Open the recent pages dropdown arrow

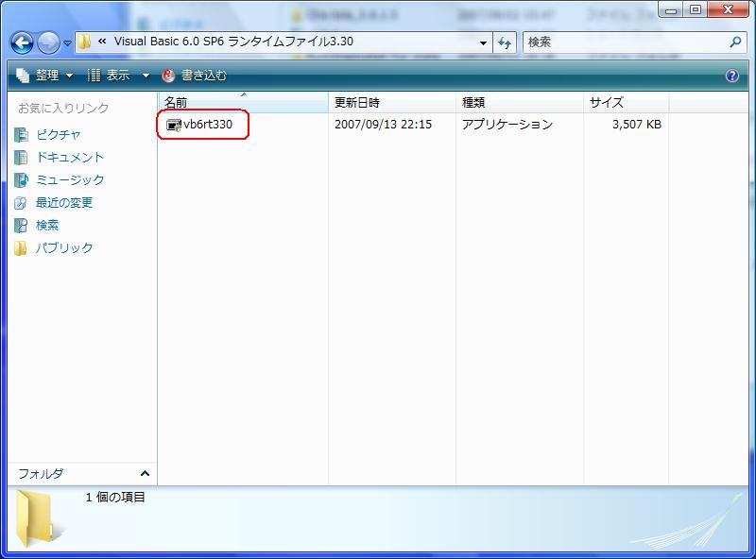point(67,43)
